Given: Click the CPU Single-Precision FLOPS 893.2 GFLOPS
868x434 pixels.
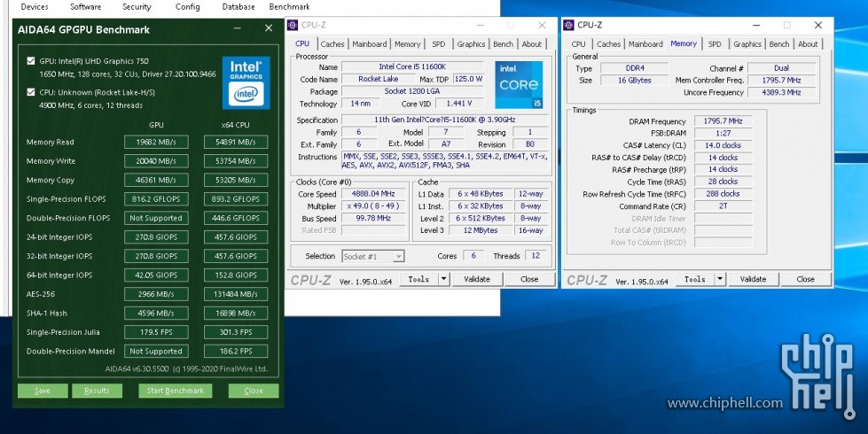Looking at the screenshot, I should coord(236,199).
